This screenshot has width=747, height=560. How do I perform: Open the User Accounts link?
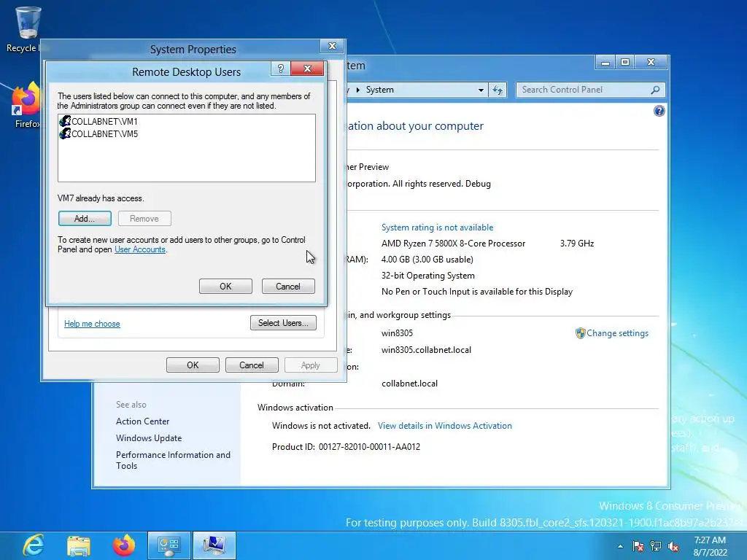point(139,249)
